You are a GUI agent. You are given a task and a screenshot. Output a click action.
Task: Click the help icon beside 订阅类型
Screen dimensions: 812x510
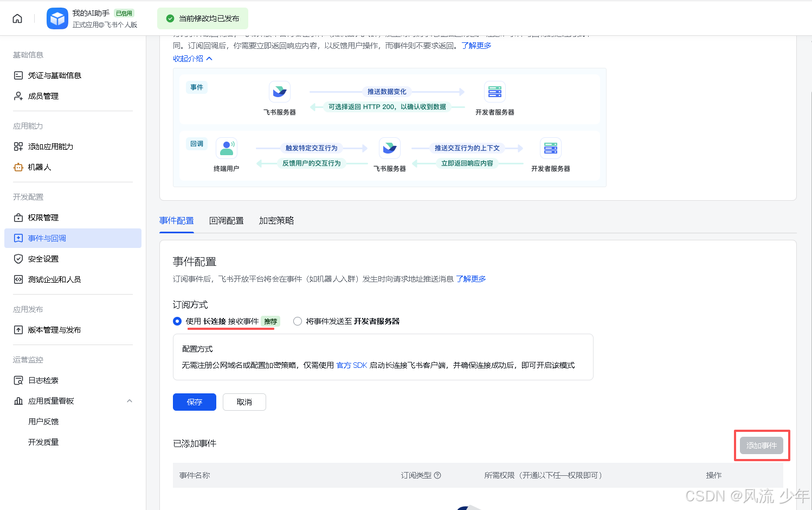click(x=437, y=475)
